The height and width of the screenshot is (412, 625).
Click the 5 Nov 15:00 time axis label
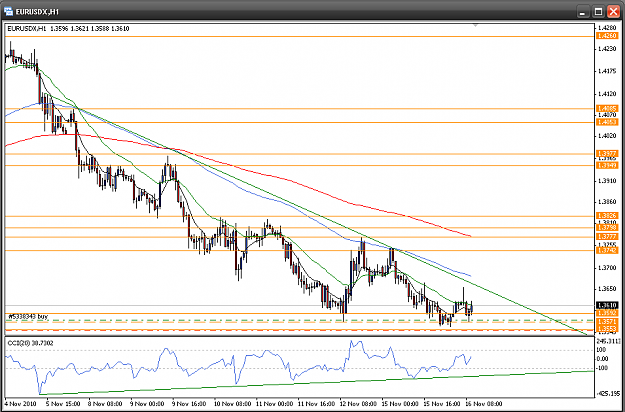pyautogui.click(x=63, y=403)
